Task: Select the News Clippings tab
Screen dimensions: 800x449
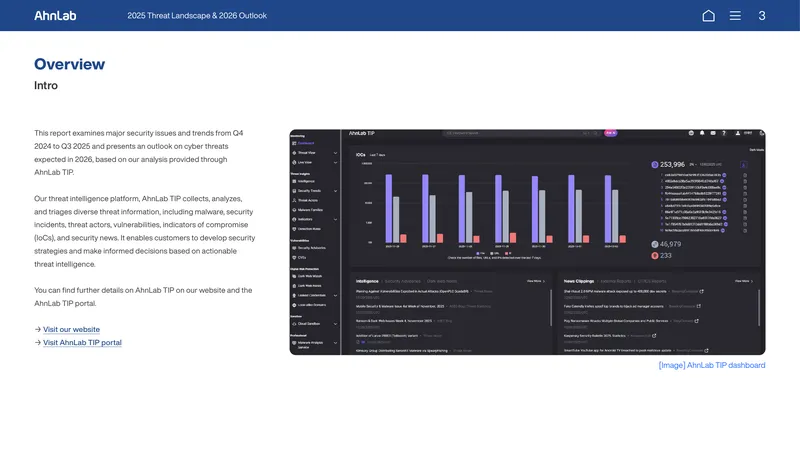Action: pyautogui.click(x=579, y=281)
